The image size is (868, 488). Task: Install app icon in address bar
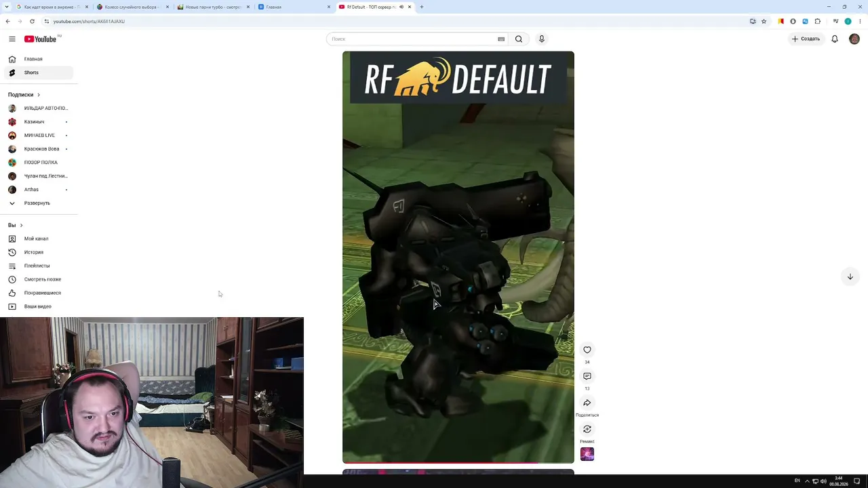click(753, 21)
